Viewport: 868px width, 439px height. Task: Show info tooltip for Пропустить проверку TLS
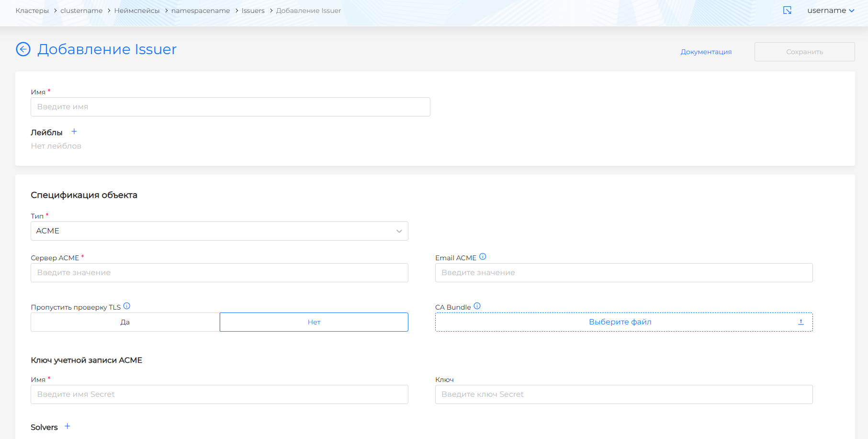127,306
